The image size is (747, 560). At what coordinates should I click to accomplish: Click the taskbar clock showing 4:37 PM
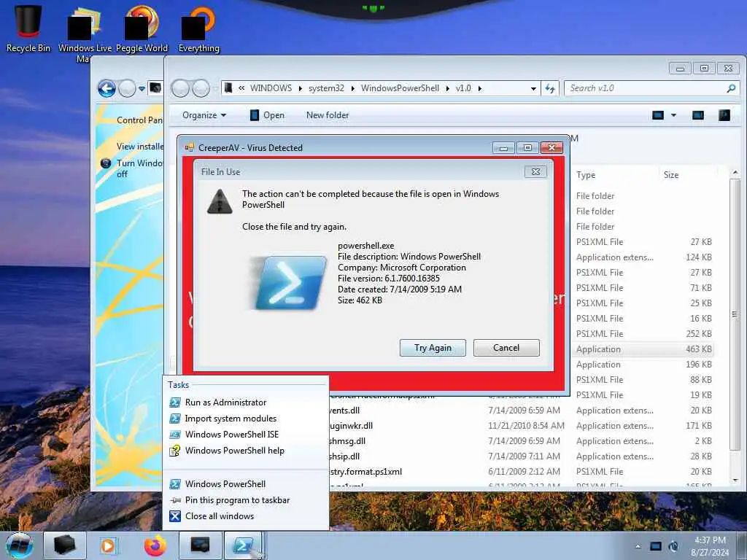(710, 546)
